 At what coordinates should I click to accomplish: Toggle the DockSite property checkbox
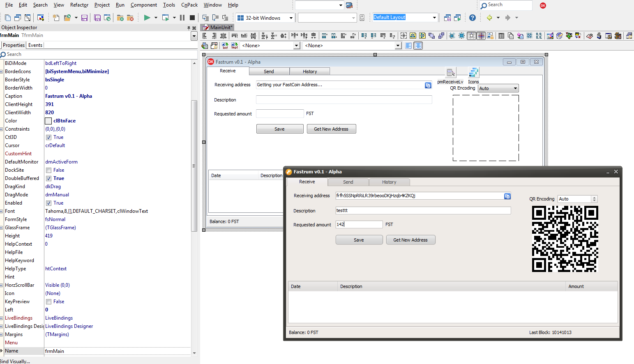point(48,170)
